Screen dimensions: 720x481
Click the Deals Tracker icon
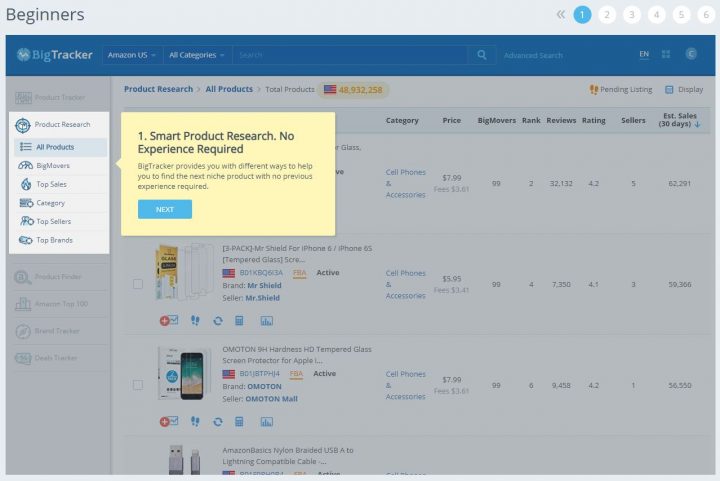tap(23, 358)
